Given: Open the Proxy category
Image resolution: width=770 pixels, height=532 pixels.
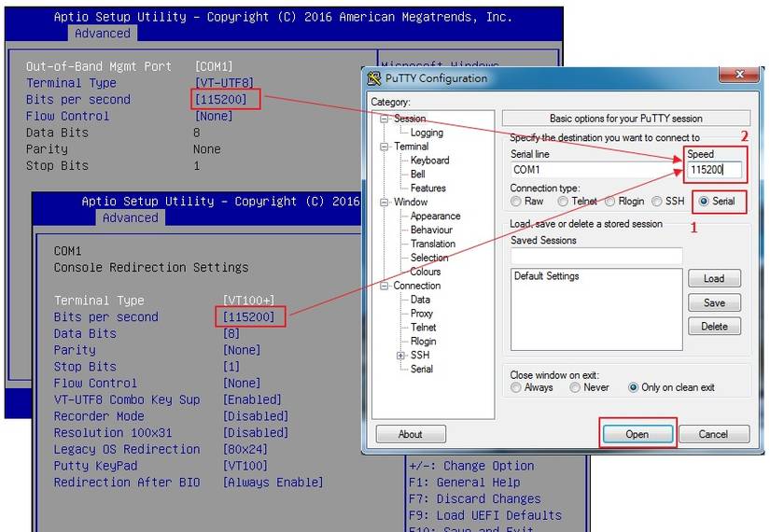Looking at the screenshot, I should click(x=422, y=314).
